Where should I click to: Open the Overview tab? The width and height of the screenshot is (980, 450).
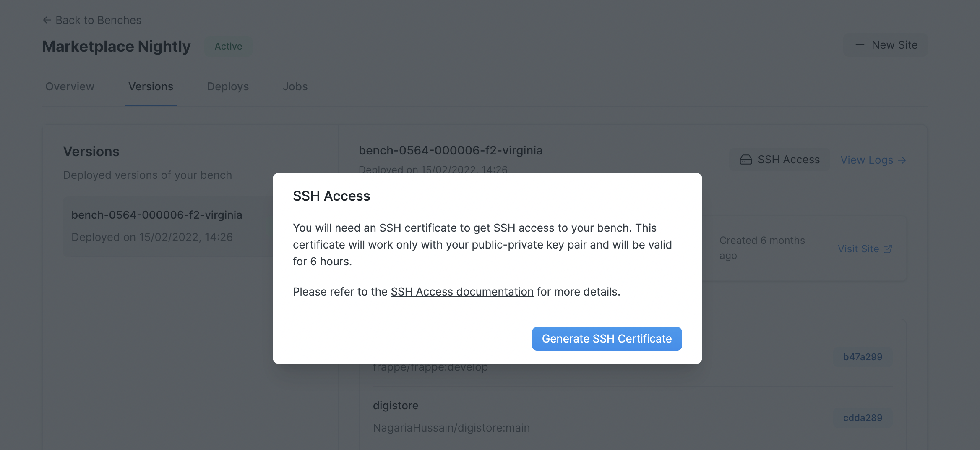[70, 86]
